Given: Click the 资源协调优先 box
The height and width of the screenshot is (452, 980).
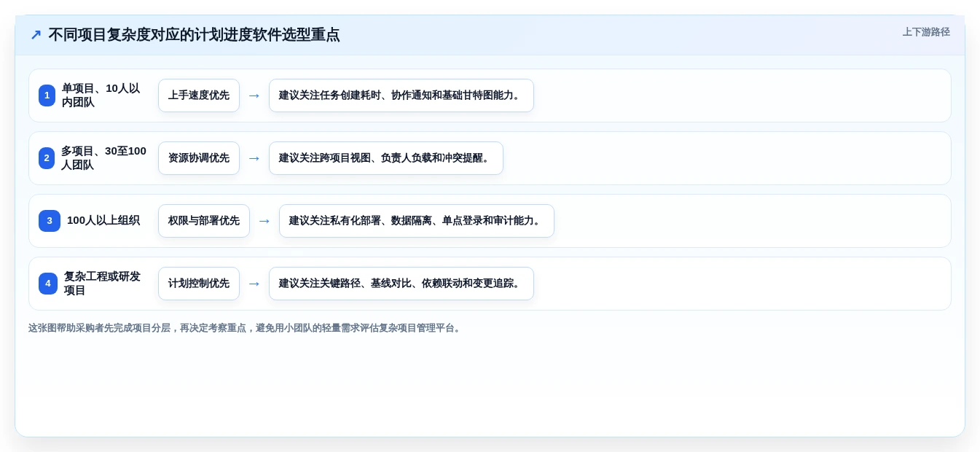Looking at the screenshot, I should pyautogui.click(x=199, y=158).
